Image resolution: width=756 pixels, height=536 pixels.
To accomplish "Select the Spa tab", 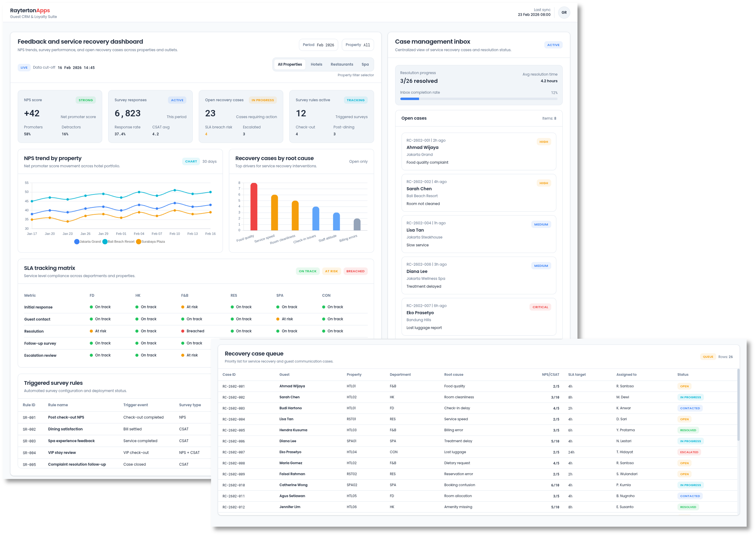I will click(365, 64).
